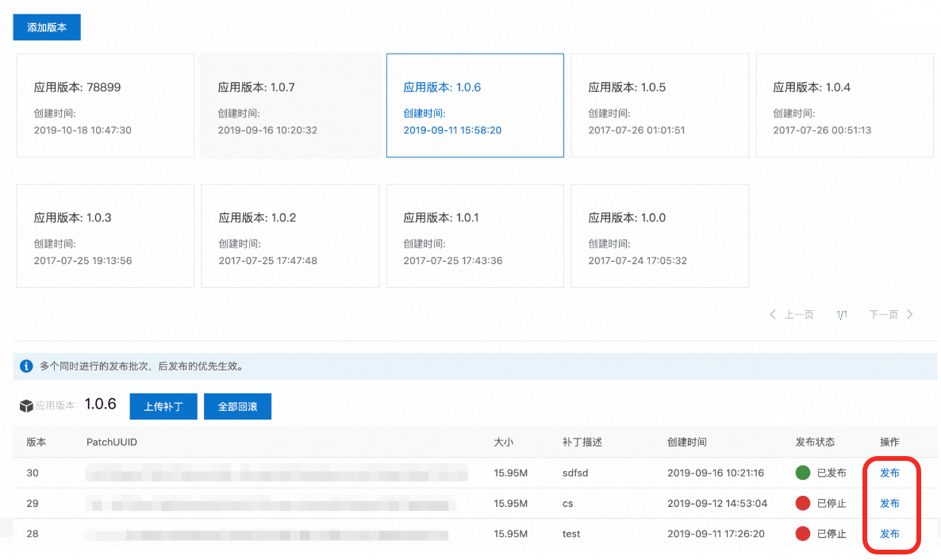Click the large 1.0.6 version label
Image resolution: width=941 pixels, height=560 pixels.
(x=100, y=404)
